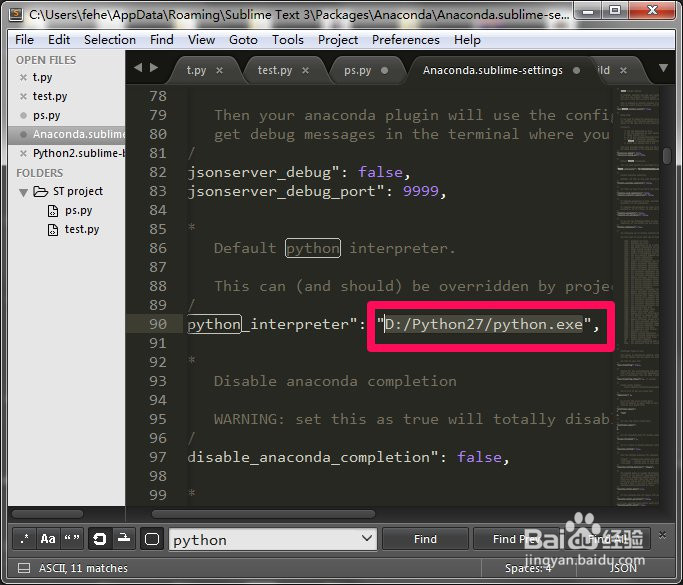Change syntax via JSON status label

coord(623,568)
